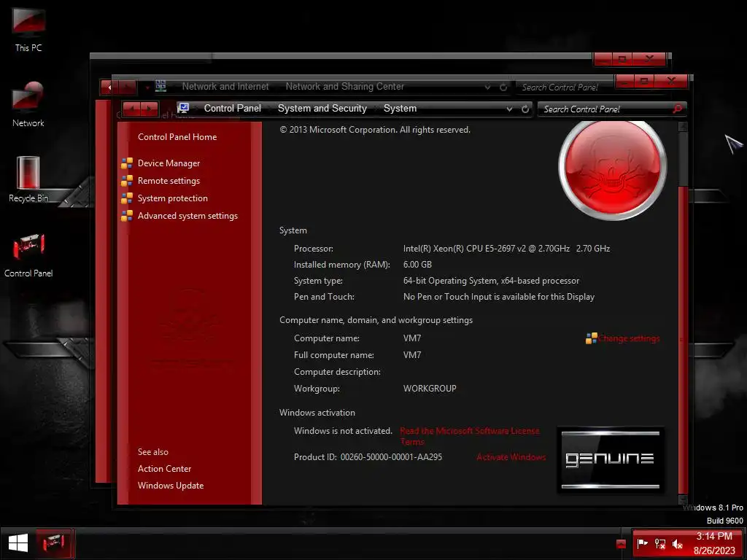747x560 pixels.
Task: Click System breadcrumb
Action: tap(400, 108)
